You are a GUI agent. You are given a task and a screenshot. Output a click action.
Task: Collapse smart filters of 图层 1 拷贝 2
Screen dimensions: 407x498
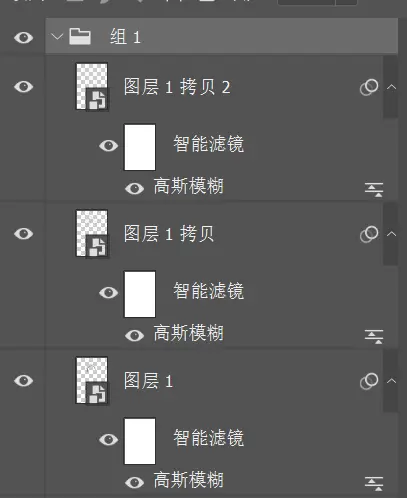392,87
